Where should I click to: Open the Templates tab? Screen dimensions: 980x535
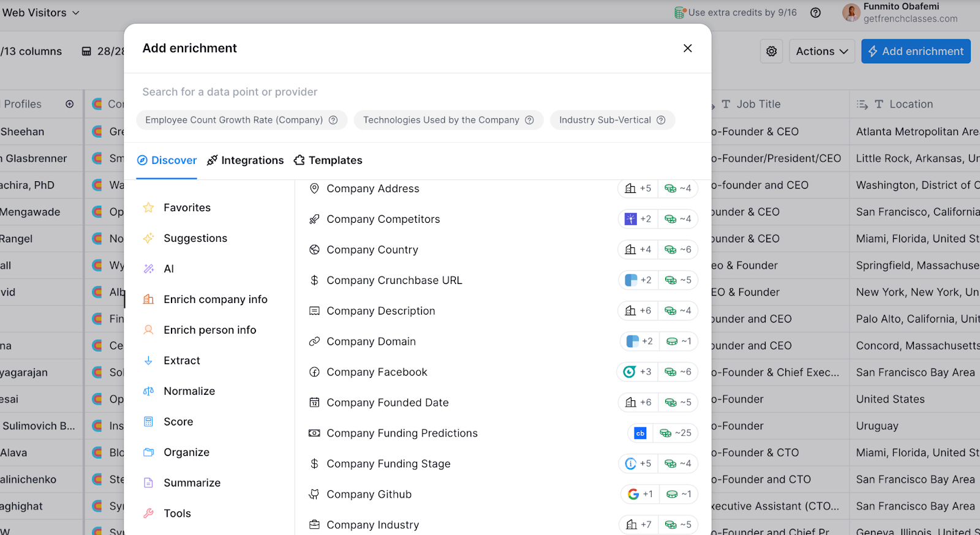328,160
